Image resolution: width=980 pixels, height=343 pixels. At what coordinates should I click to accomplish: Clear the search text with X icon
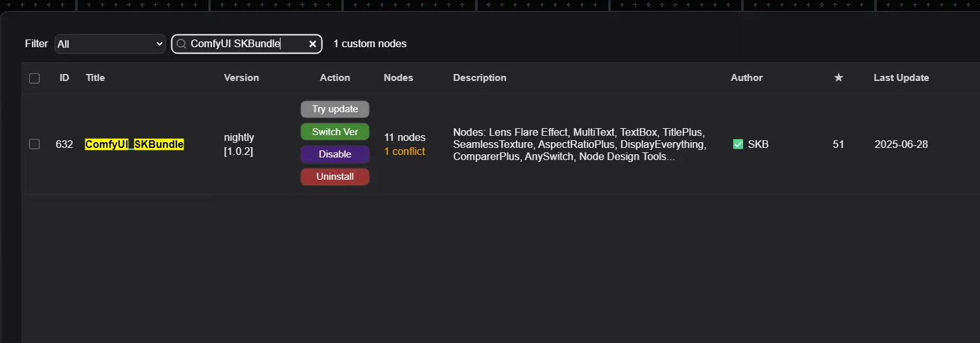(x=313, y=44)
